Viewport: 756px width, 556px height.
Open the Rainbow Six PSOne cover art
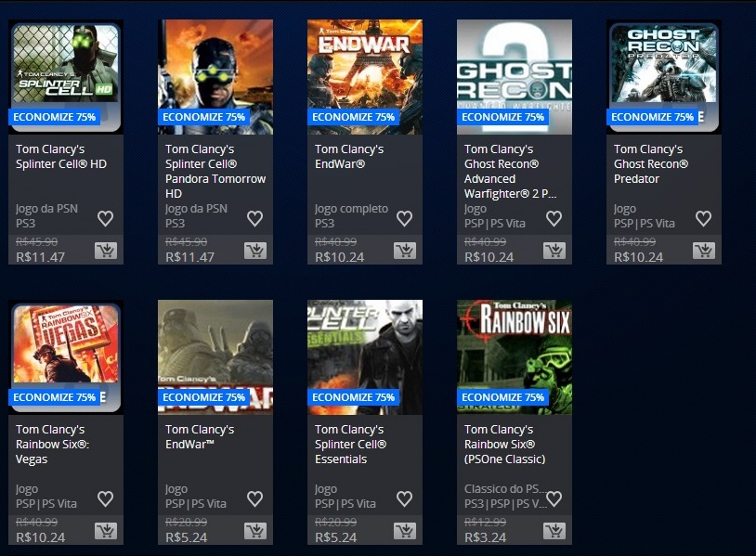pos(514,357)
